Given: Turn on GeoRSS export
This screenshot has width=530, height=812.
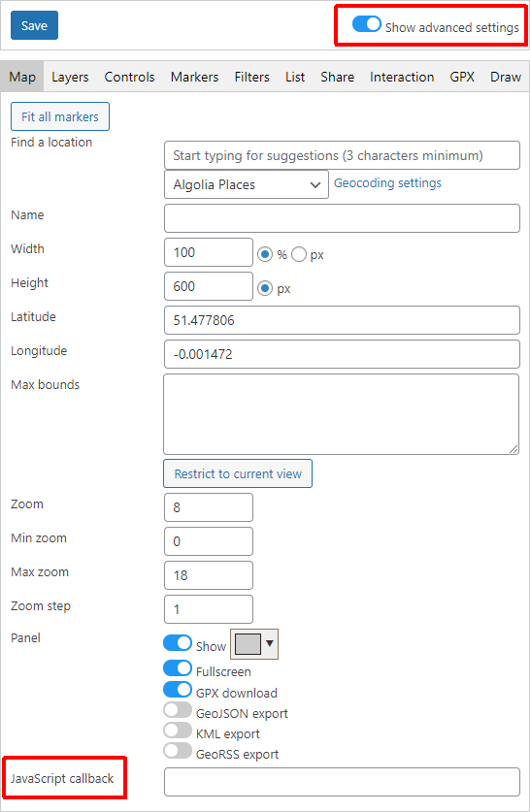Looking at the screenshot, I should coord(178,750).
